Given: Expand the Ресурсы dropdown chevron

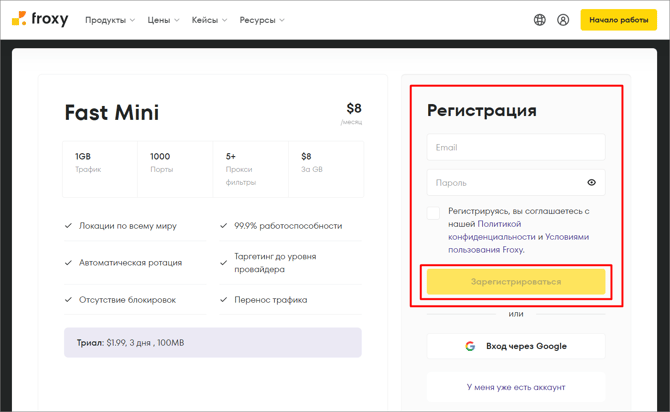Looking at the screenshot, I should [282, 20].
